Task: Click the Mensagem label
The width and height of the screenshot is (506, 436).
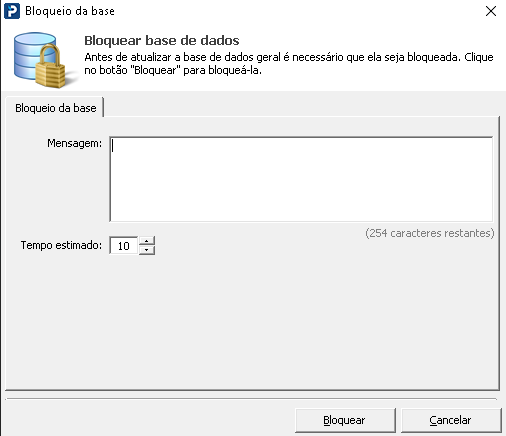Action: pyautogui.click(x=74, y=143)
